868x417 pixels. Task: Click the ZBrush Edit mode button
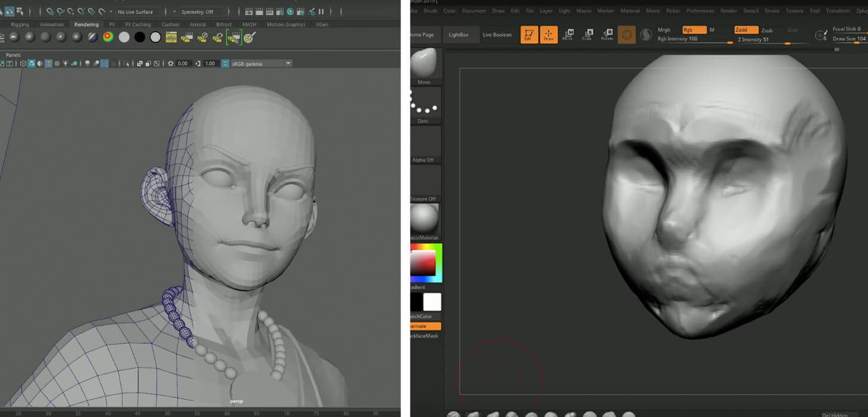[x=529, y=35]
